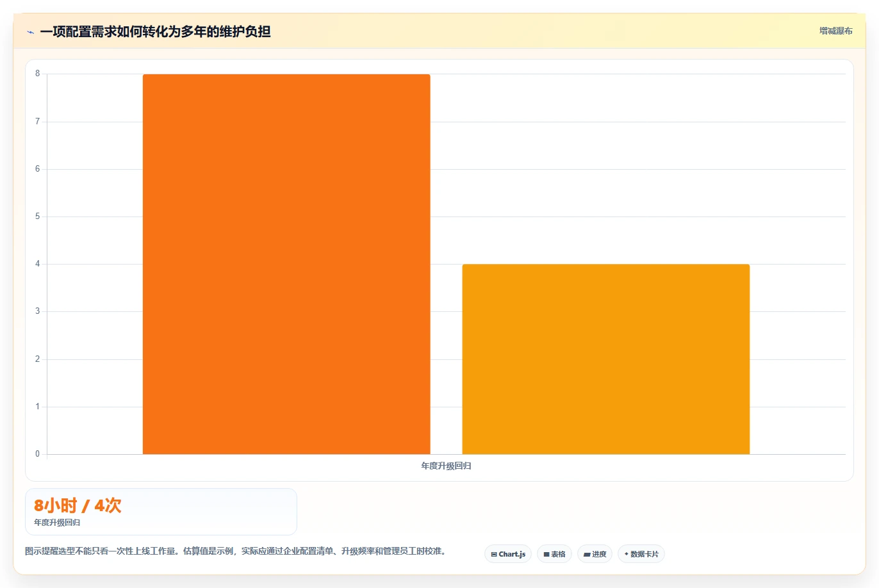Click the 进度 tag chip
This screenshot has height=588, width=879.
(x=595, y=554)
